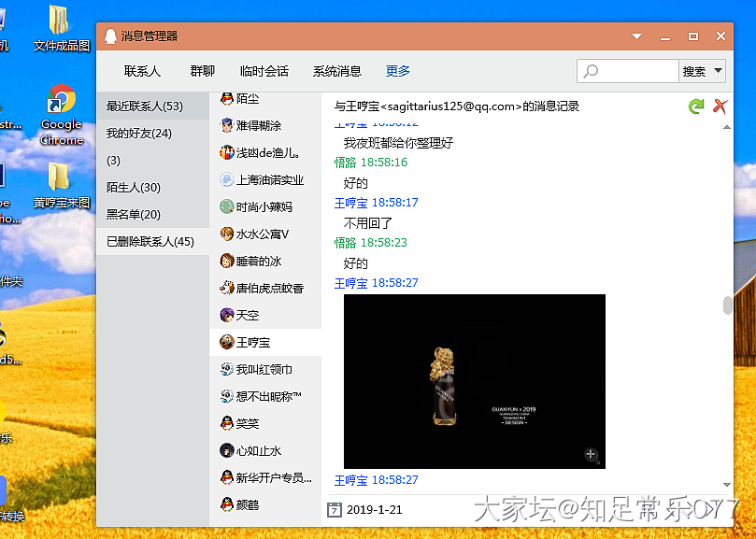Click the 搜索 button
The image size is (756, 539).
pos(693,71)
